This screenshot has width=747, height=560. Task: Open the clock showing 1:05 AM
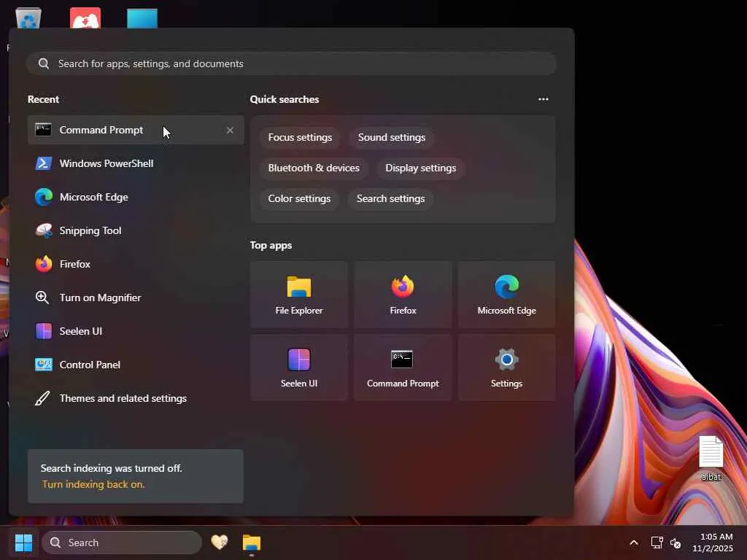coord(713,542)
